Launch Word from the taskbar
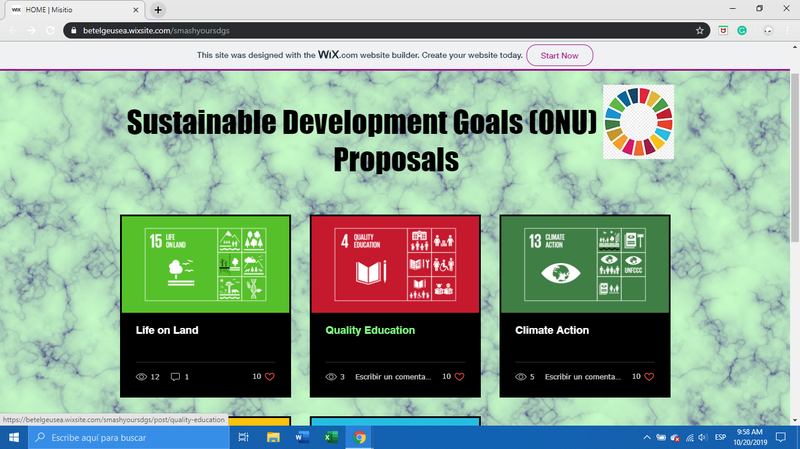 301,438
